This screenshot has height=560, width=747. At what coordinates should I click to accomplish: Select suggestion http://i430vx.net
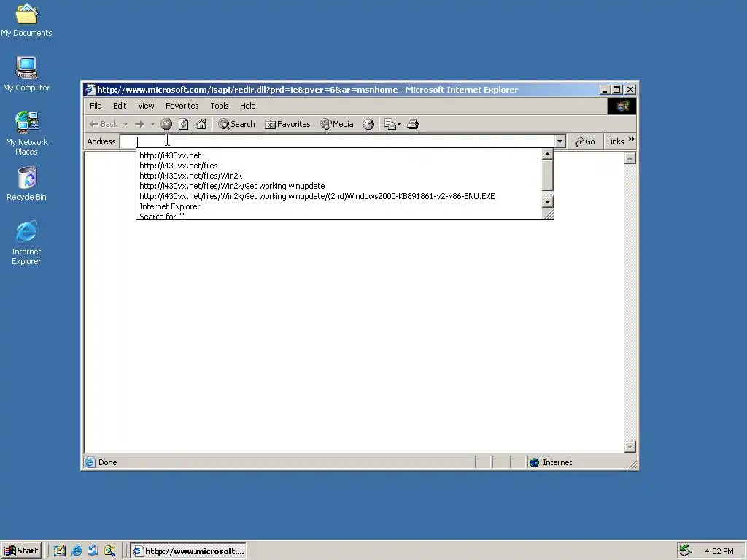(x=339, y=155)
